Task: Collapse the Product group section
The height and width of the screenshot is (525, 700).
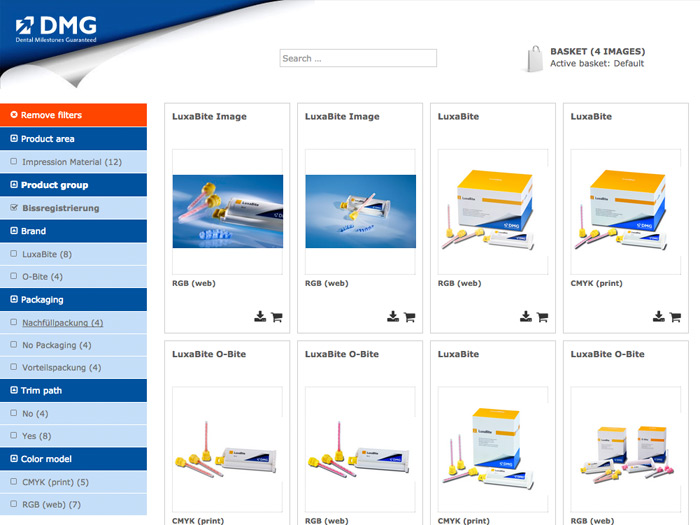Action: point(14,184)
